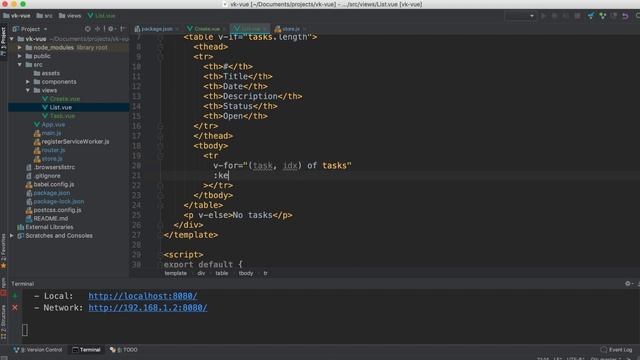Expand the components folder
Image resolution: width=640 pixels, height=360 pixels.
pos(28,82)
